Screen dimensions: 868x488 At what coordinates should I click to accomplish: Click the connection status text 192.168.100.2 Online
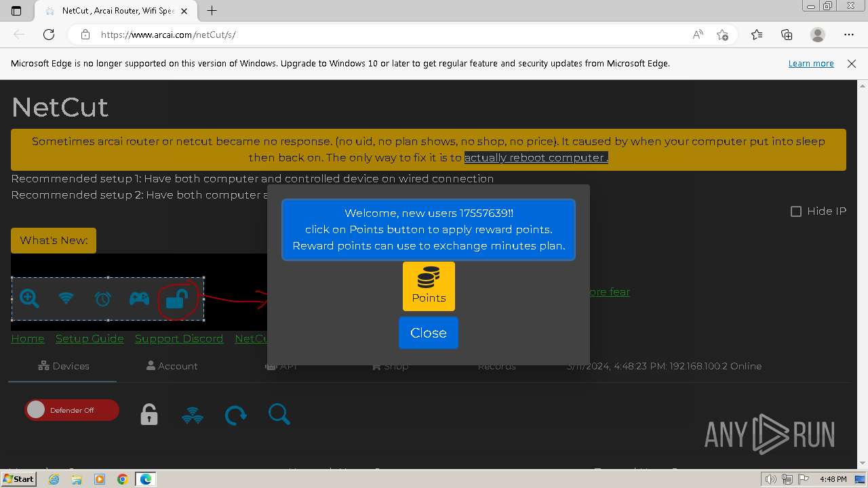(664, 366)
